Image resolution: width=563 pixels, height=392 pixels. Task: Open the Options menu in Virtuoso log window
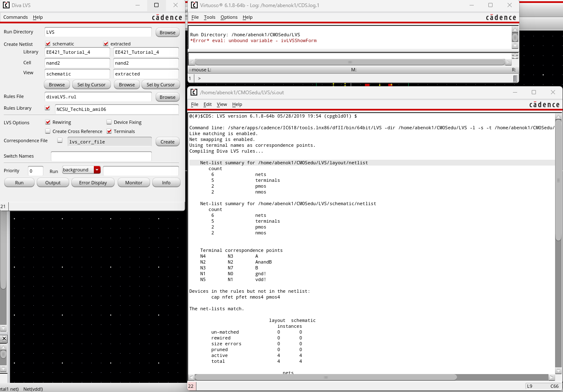pos(229,17)
